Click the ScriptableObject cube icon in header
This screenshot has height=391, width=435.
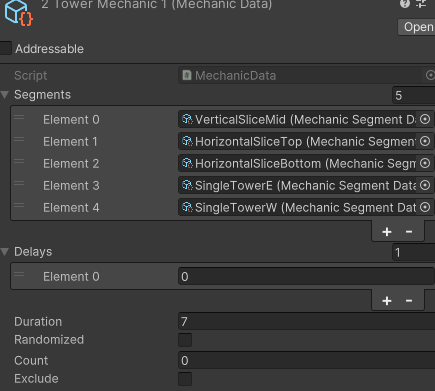pos(18,13)
